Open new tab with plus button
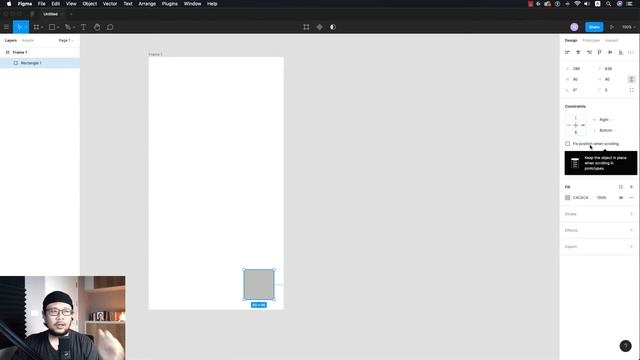This screenshot has height=360, width=640. point(71,14)
